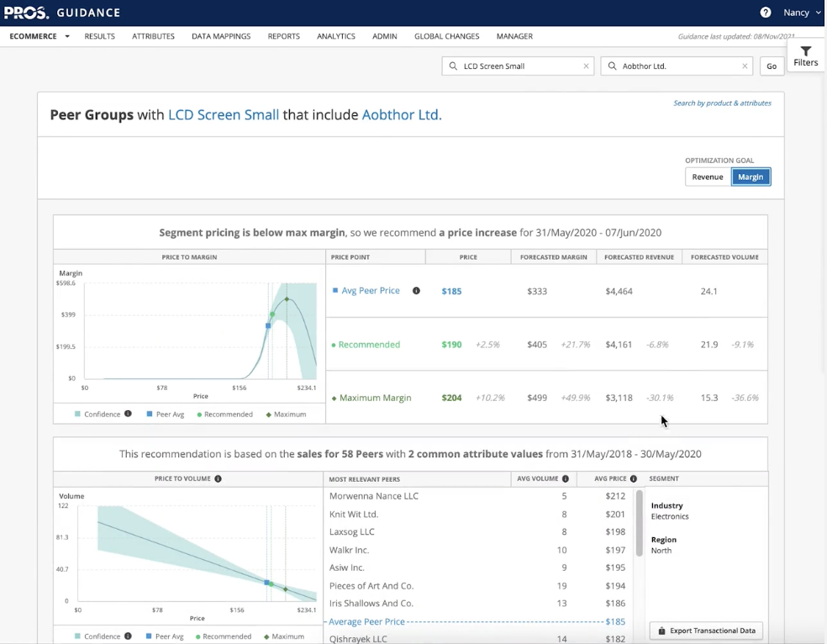Click the search icon in Aobthor Ltd. field
This screenshot has width=827, height=644.
tap(612, 66)
